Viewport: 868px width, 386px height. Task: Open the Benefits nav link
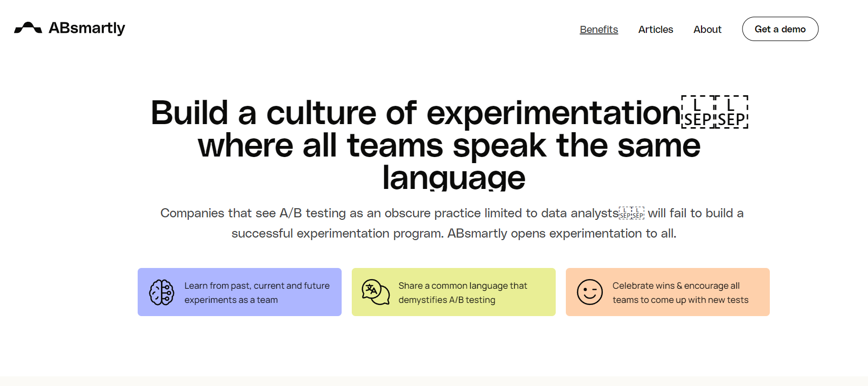click(599, 29)
